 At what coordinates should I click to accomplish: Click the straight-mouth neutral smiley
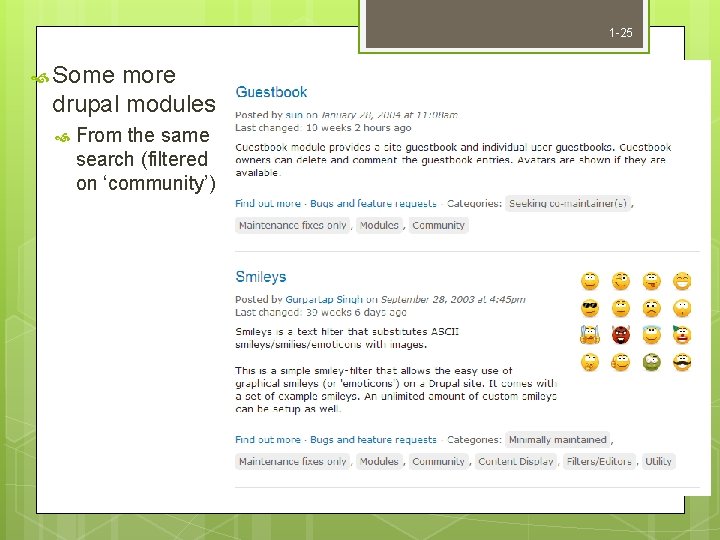click(x=620, y=308)
